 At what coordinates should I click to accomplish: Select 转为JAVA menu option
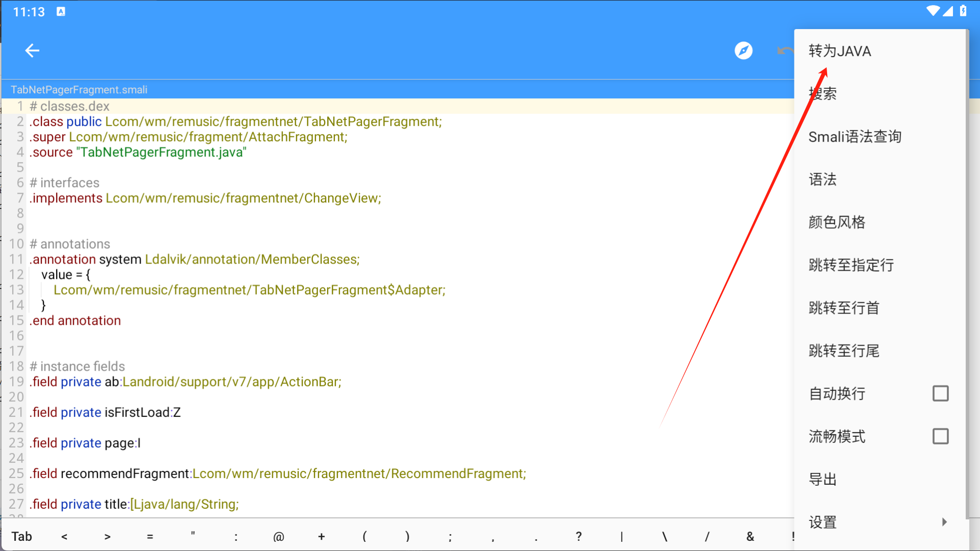pyautogui.click(x=840, y=51)
